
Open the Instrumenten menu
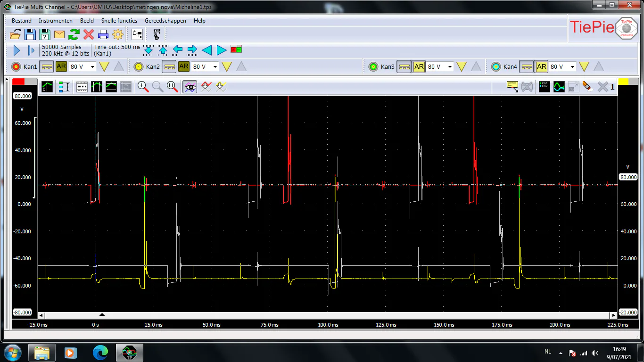[x=56, y=21]
